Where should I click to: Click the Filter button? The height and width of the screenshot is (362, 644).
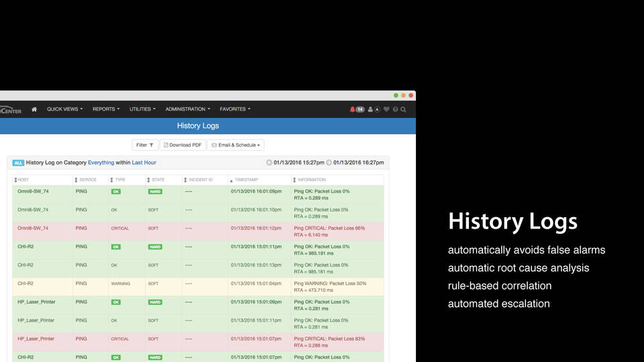(x=145, y=145)
